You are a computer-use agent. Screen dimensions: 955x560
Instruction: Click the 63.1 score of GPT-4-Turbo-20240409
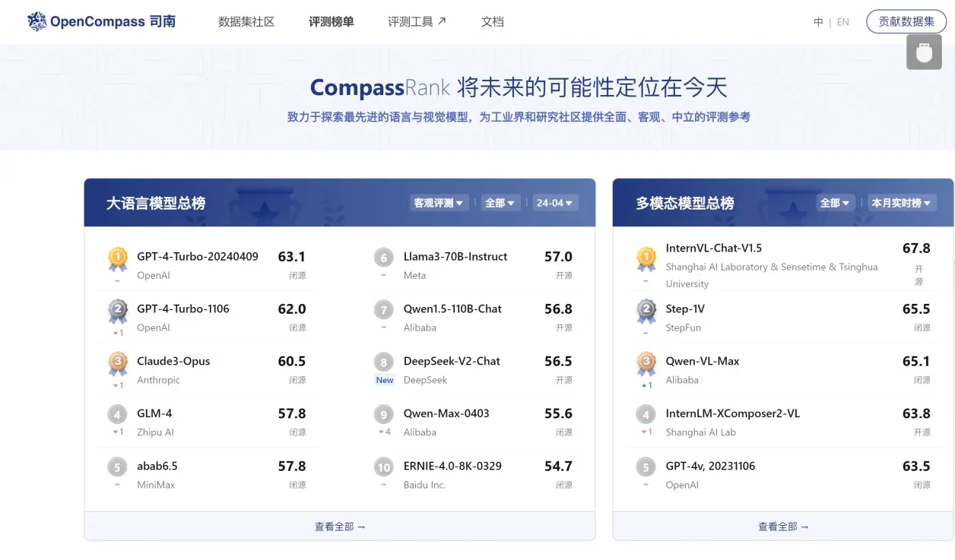[x=292, y=256]
